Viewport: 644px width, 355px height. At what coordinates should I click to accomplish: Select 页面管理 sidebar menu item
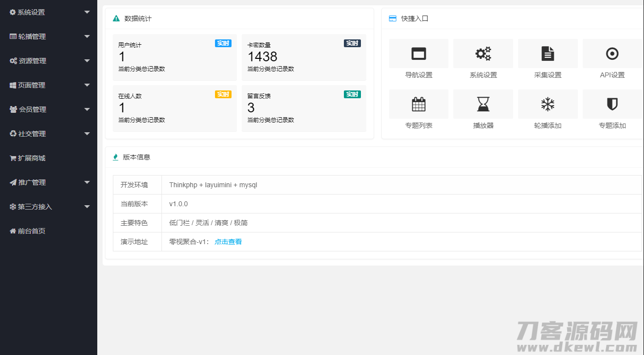32,85
